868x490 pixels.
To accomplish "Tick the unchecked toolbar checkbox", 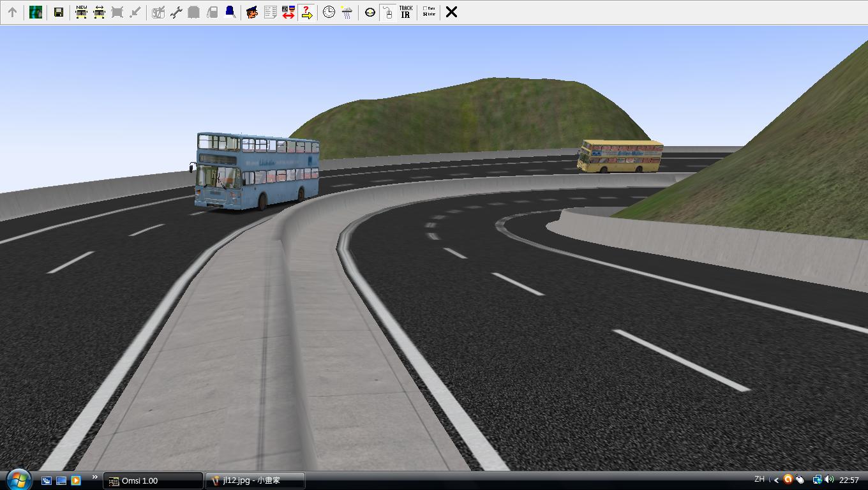I will 425,9.
